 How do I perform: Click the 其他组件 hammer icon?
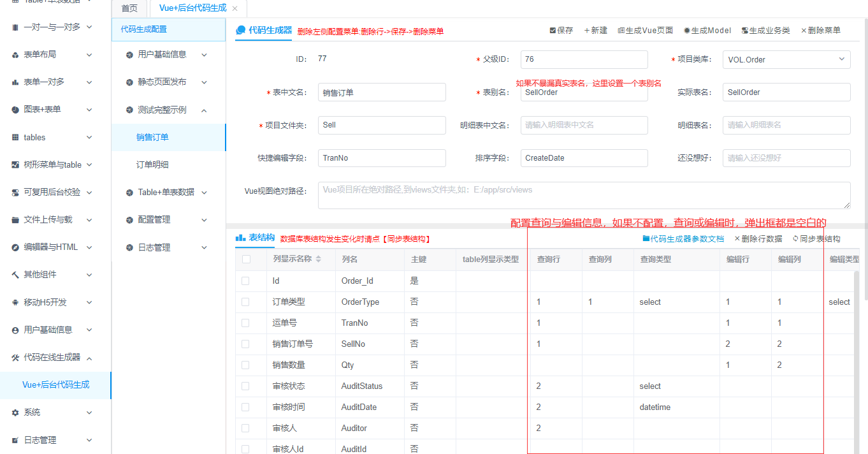(15, 275)
